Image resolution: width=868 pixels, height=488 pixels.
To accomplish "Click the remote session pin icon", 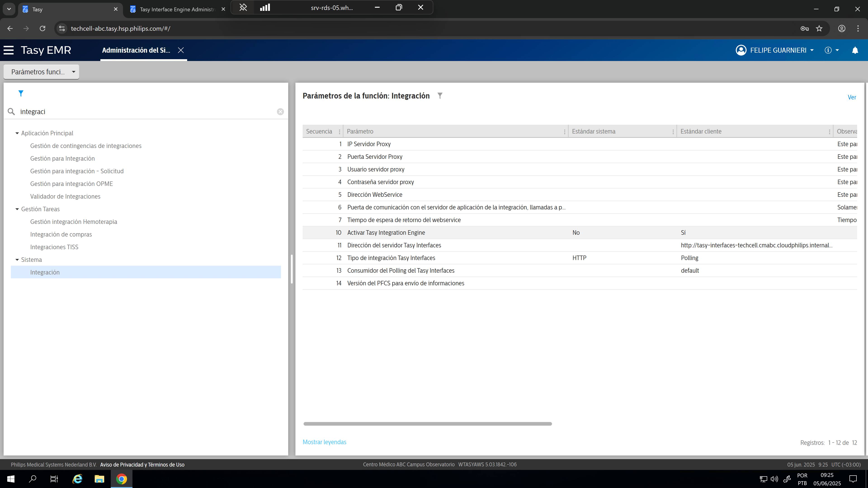I will (x=243, y=7).
